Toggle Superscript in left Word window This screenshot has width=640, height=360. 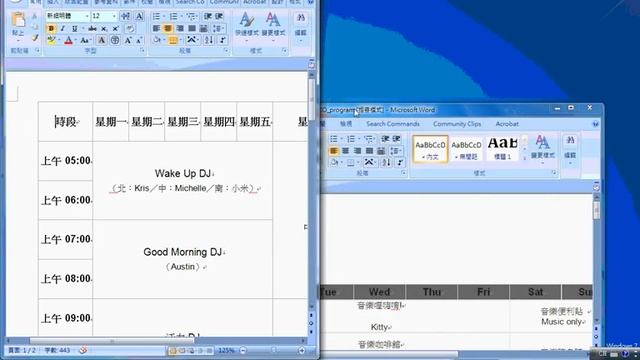116,29
